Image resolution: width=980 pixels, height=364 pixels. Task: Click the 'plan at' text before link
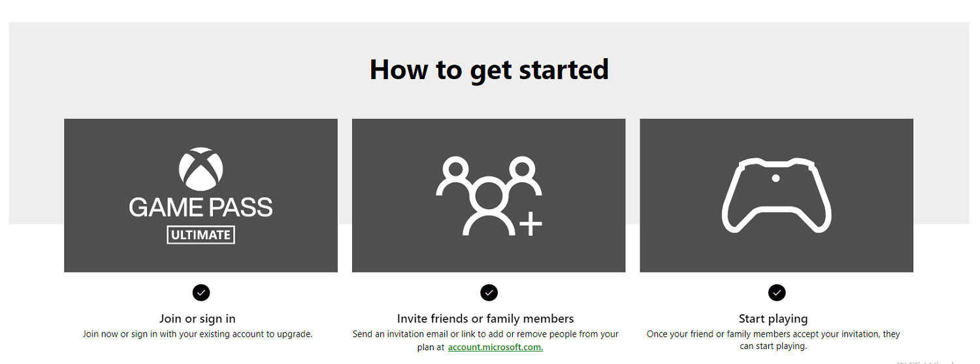pos(430,347)
